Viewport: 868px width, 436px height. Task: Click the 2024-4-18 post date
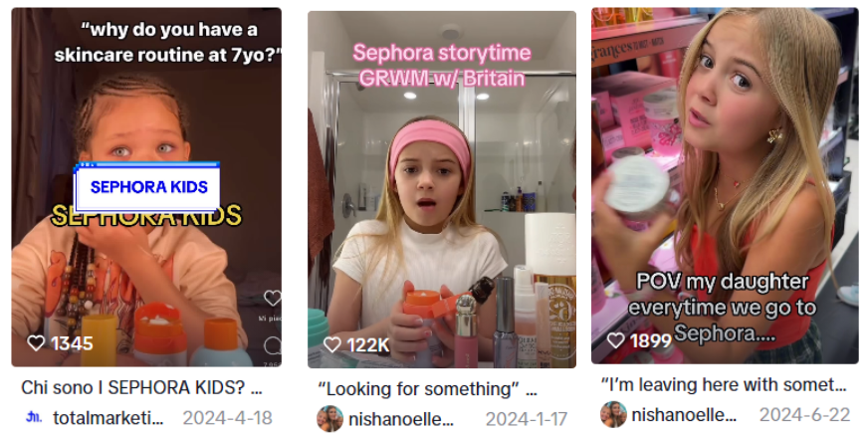(x=228, y=418)
